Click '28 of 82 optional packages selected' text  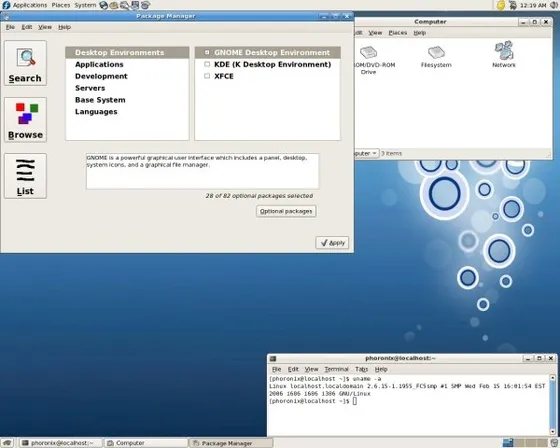point(259,196)
